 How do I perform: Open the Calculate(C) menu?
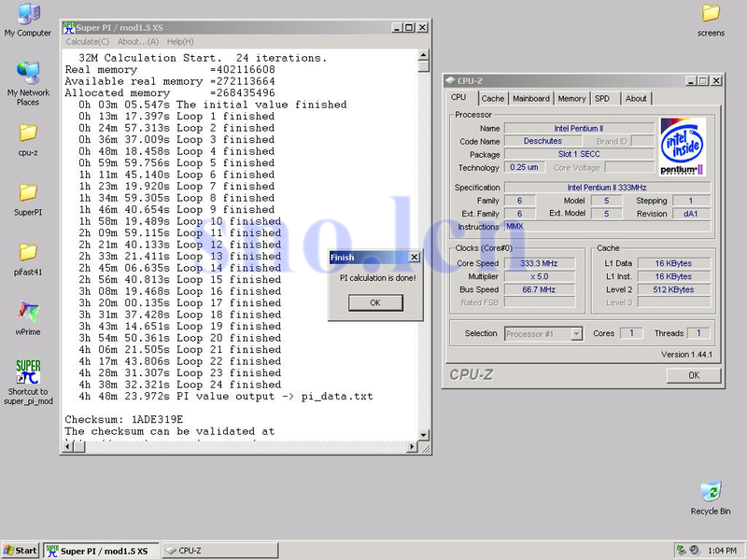pyautogui.click(x=87, y=42)
